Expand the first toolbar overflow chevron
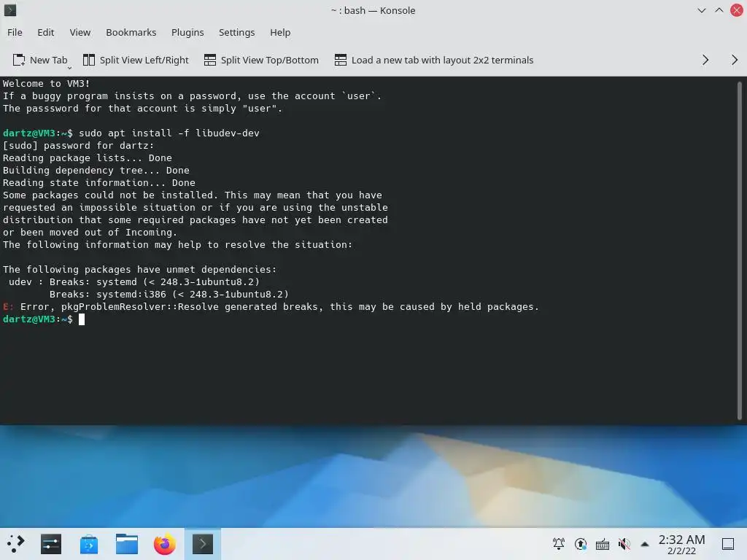747x560 pixels. (705, 60)
